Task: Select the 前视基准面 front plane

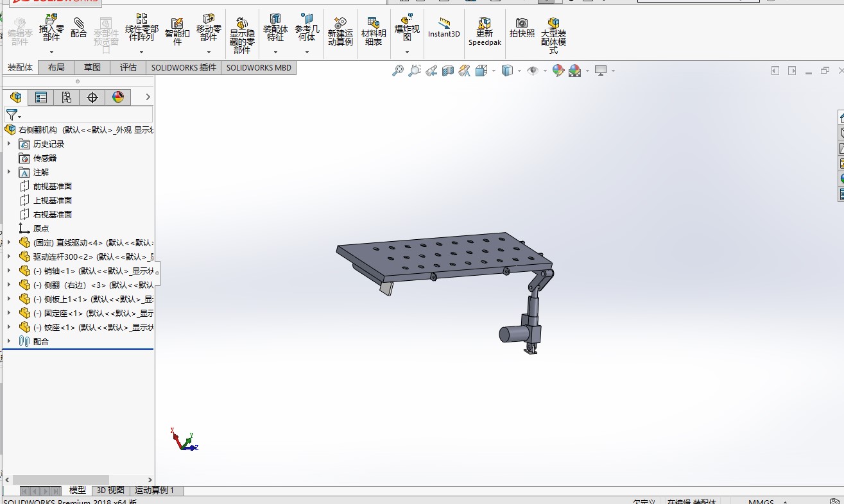Action: [53, 186]
